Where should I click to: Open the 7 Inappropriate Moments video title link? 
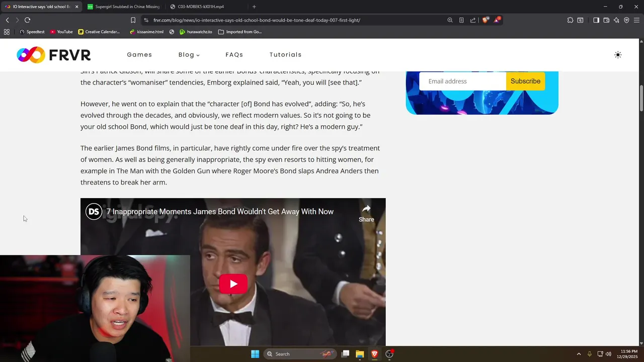click(x=220, y=212)
